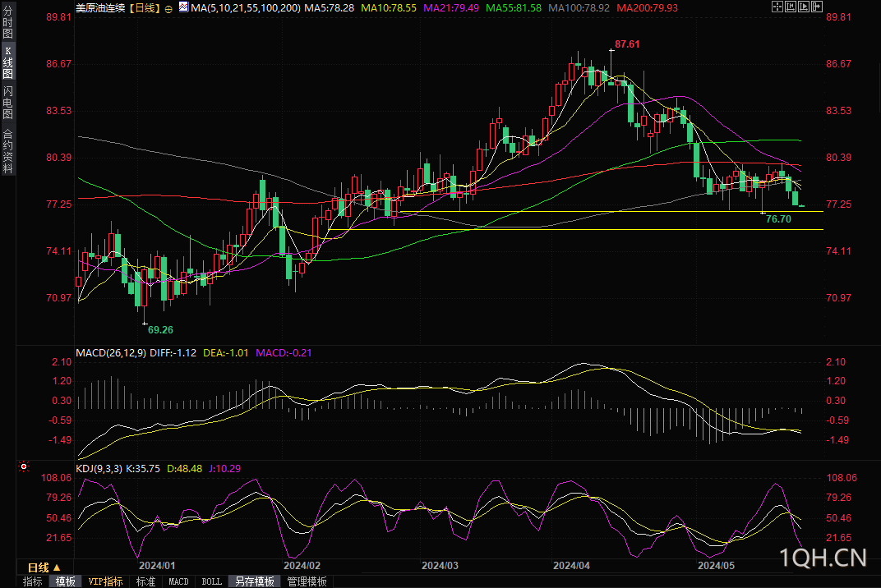Click the MA(5,10,21,55,100,200) parameter label
The image size is (881, 588).
(246, 8)
